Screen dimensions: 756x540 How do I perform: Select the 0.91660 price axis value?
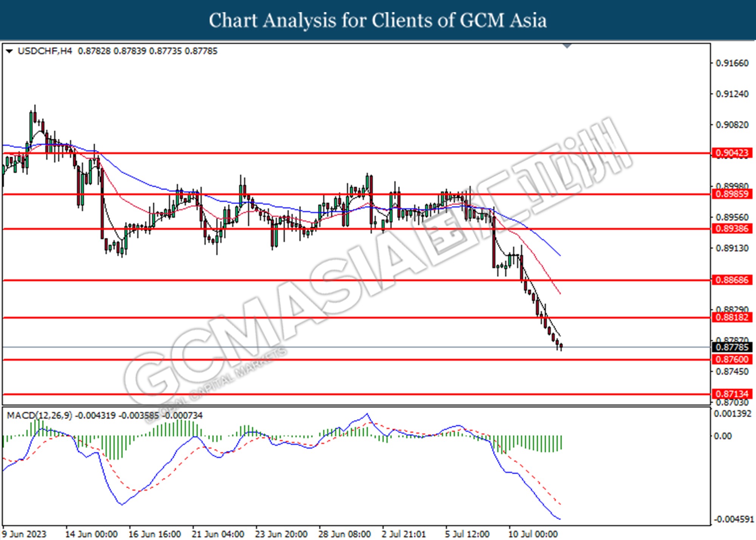coord(732,63)
